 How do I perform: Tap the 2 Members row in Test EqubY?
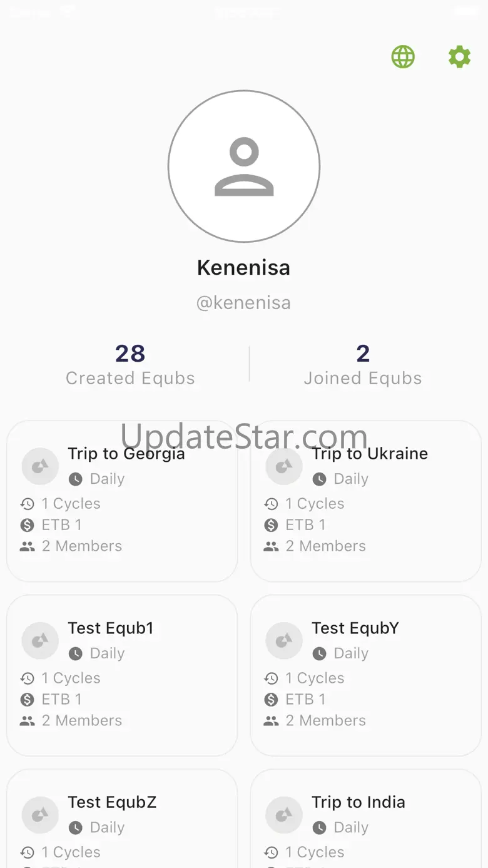click(x=325, y=721)
